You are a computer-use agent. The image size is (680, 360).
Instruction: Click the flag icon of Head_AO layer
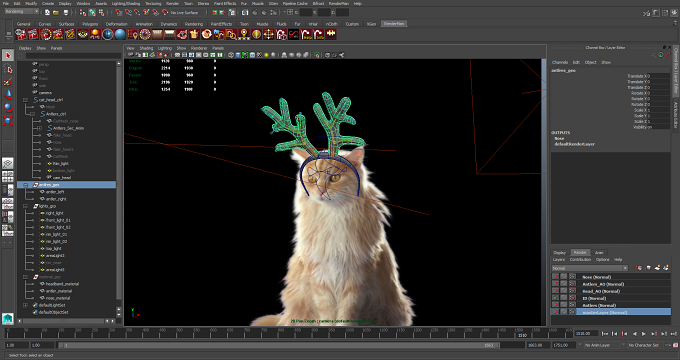[572, 291]
